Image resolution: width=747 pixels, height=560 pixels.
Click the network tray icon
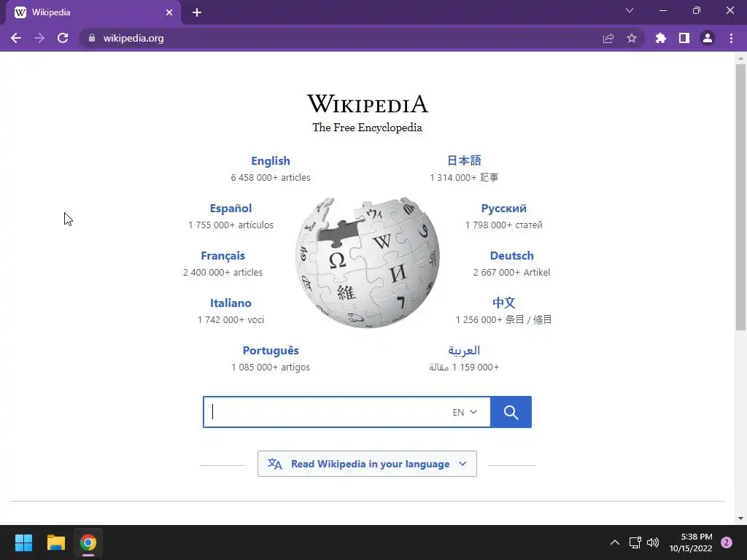point(635,542)
